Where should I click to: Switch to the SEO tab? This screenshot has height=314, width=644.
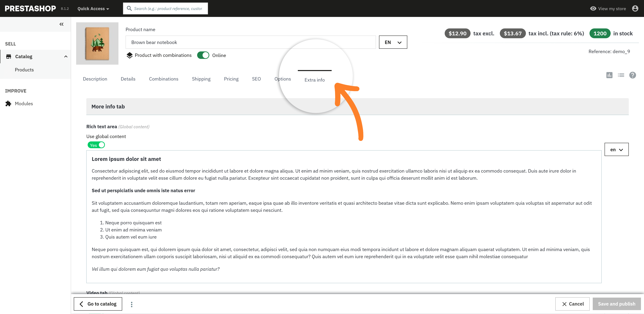256,79
